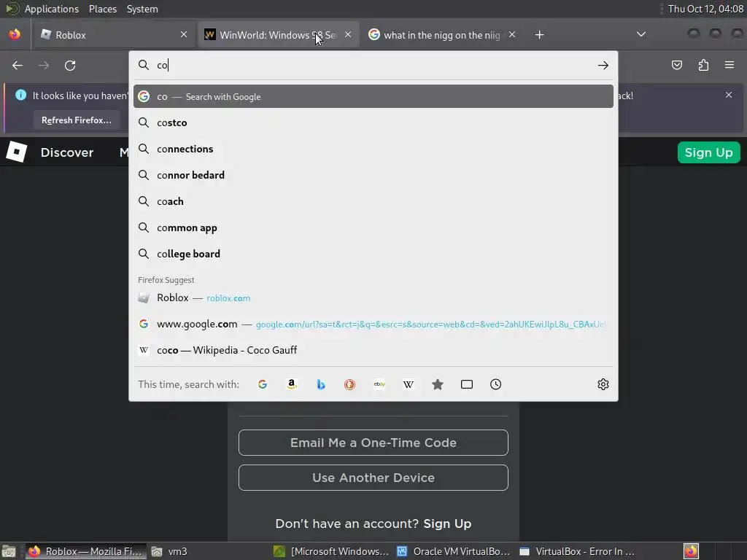Search history via the clock icon
Viewport: 747px width, 560px height.
[495, 384]
